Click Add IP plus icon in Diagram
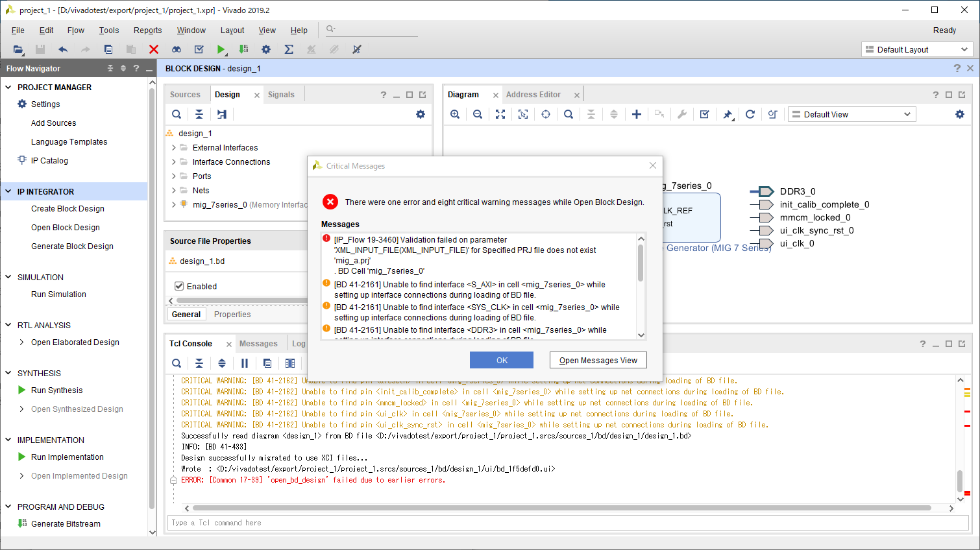The width and height of the screenshot is (980, 550). pos(637,114)
